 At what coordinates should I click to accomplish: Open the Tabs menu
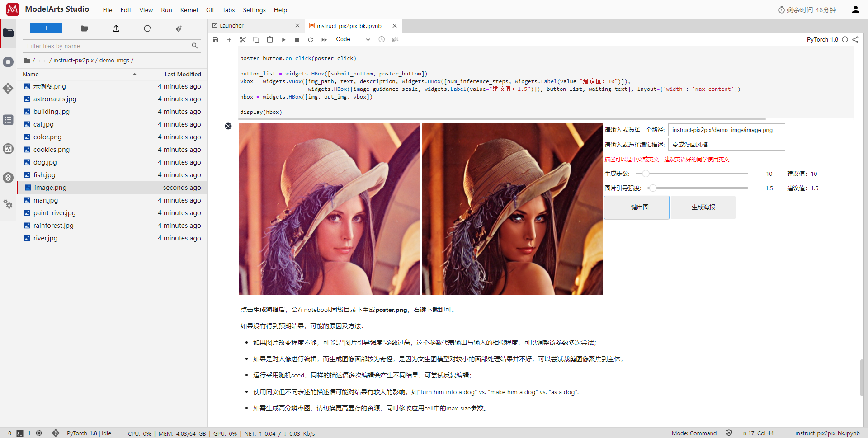coord(229,10)
